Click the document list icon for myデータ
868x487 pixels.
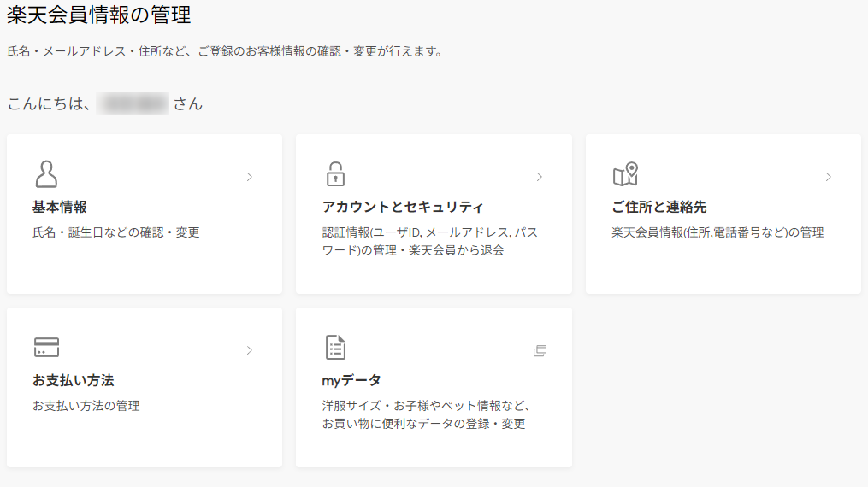point(335,348)
